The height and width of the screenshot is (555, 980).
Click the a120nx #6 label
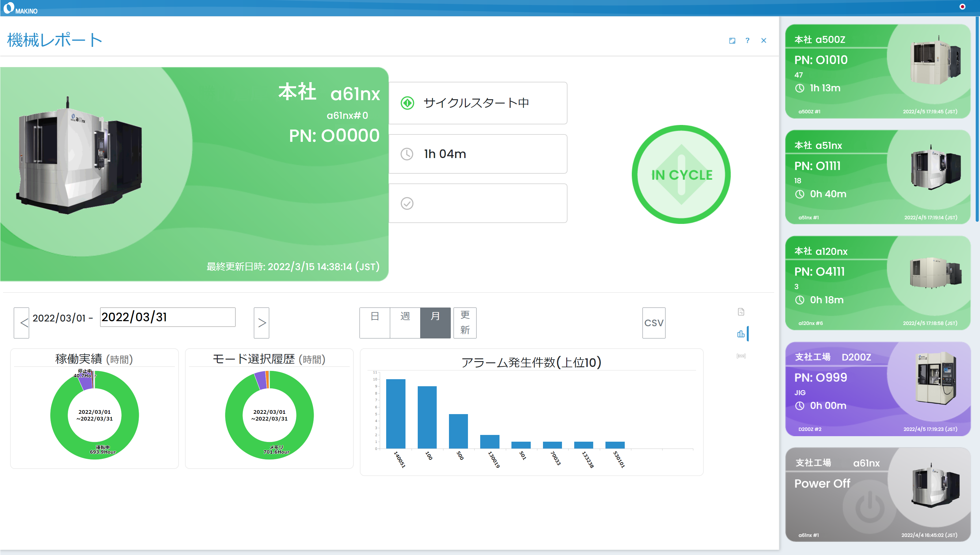[810, 323]
